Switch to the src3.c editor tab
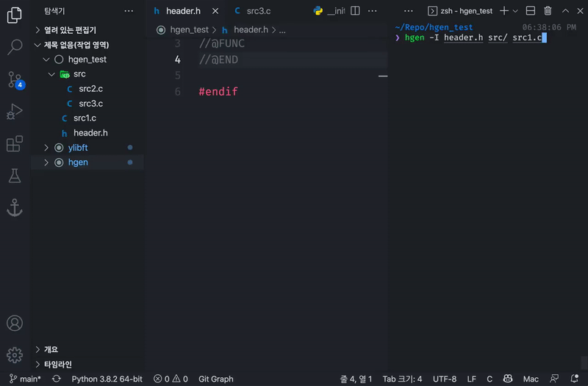This screenshot has width=588, height=386. click(259, 11)
